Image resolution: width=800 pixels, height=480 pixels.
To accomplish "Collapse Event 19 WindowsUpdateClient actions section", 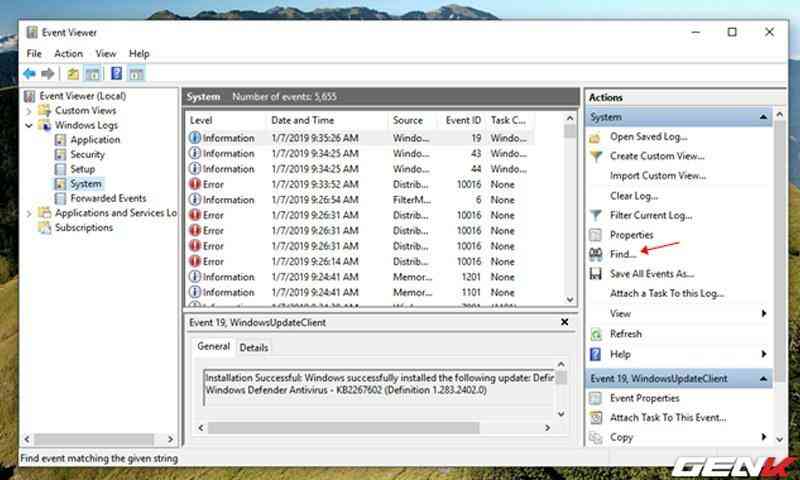I will [763, 379].
